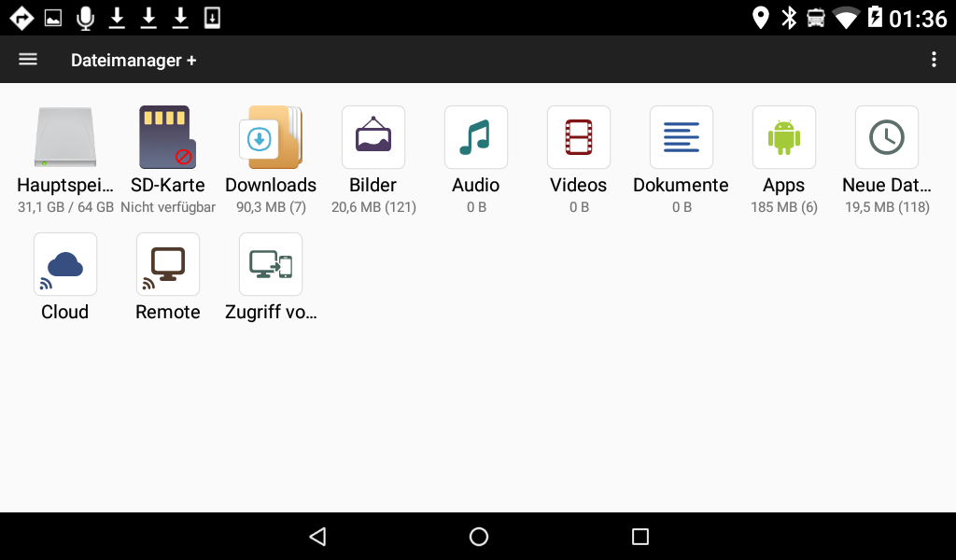The image size is (956, 560).
Task: Open the three-dot overflow menu
Action: [x=934, y=60]
